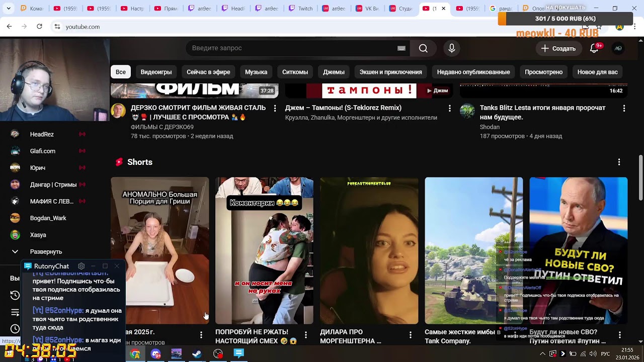Open taskbar clock showing 21:55
The image size is (644, 362).
pyautogui.click(x=627, y=354)
